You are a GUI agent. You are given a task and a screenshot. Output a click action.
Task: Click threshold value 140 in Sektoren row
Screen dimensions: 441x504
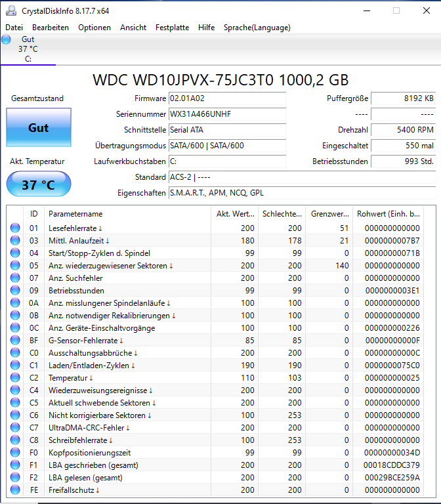342,266
